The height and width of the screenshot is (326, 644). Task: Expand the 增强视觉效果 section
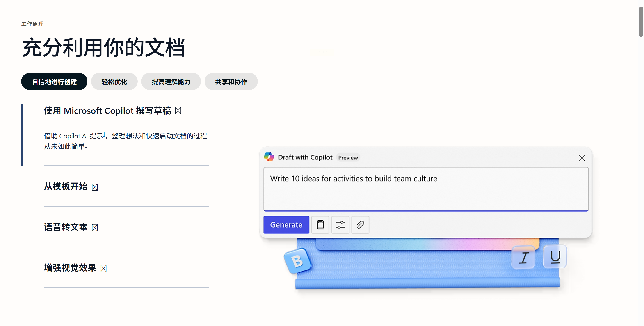[x=75, y=268]
